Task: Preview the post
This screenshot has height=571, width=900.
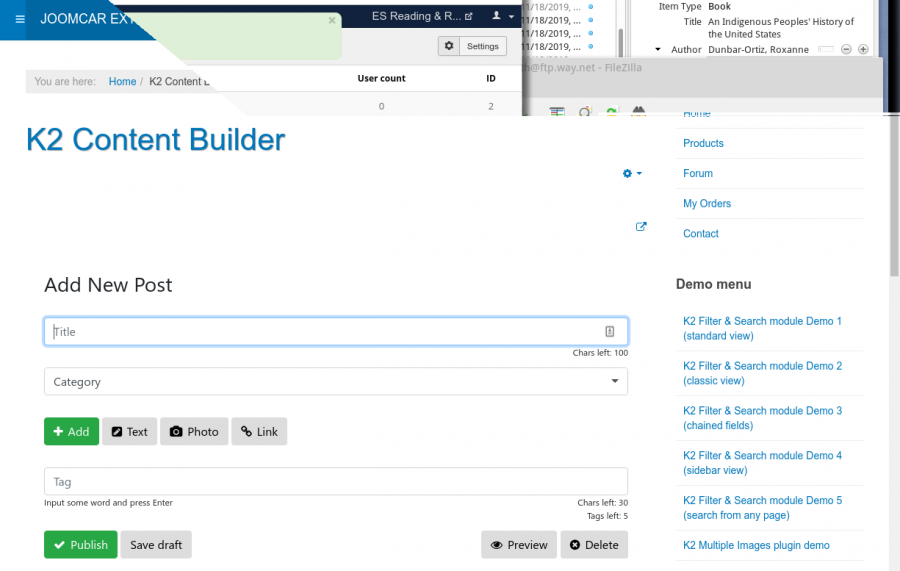Action: 519,545
